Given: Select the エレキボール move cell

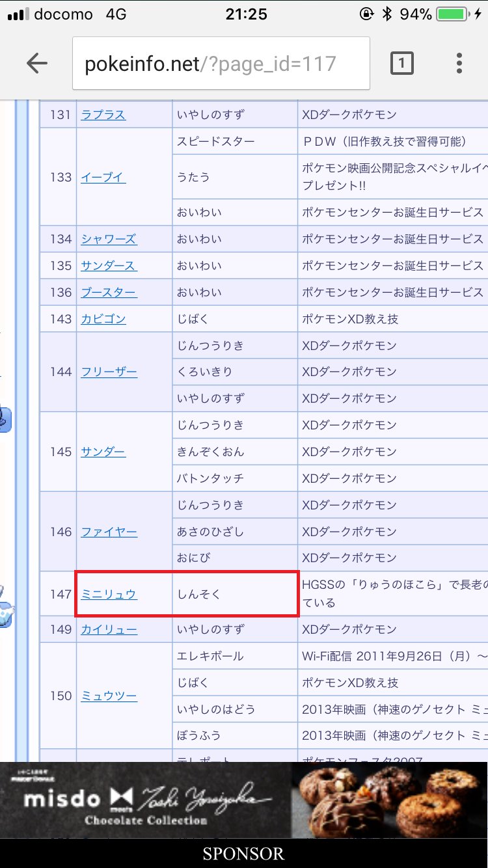Looking at the screenshot, I should click(235, 656).
